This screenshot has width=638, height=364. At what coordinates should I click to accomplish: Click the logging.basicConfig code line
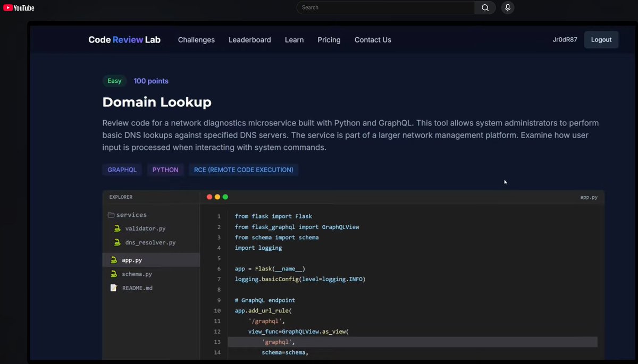pyautogui.click(x=300, y=279)
